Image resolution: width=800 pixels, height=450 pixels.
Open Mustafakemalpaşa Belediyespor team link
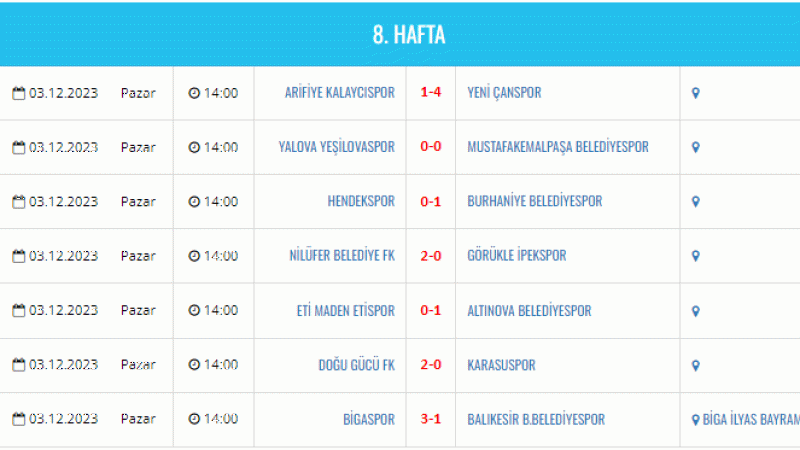(558, 147)
